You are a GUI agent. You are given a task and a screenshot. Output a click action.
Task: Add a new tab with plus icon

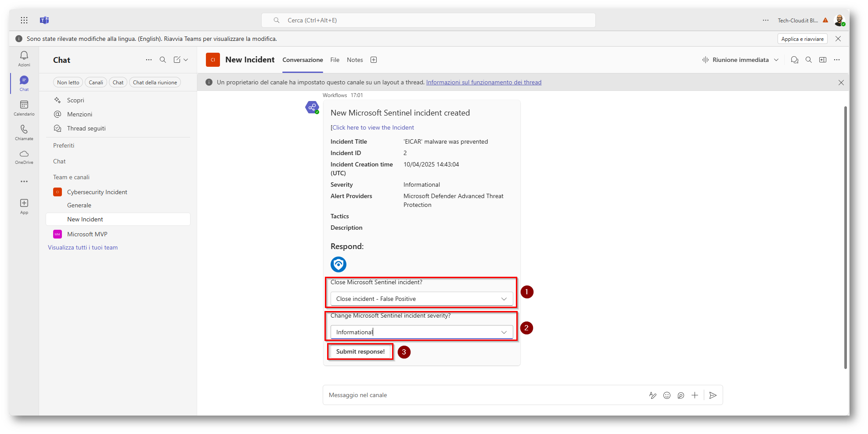tap(374, 60)
